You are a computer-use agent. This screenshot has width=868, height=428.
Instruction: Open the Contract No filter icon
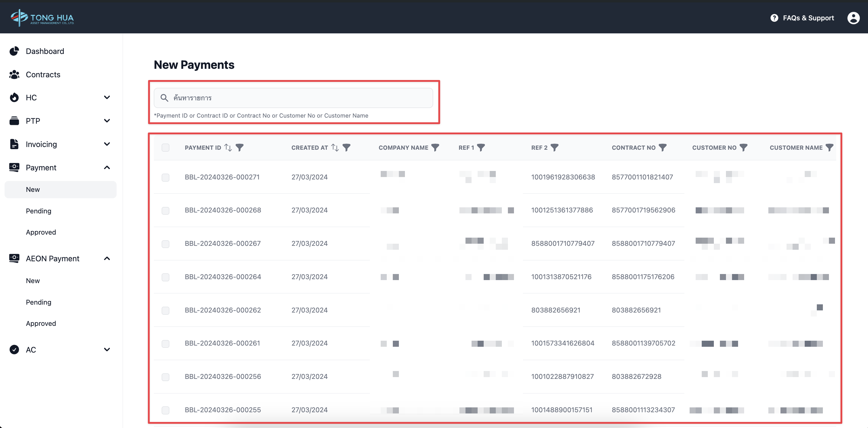coord(662,147)
